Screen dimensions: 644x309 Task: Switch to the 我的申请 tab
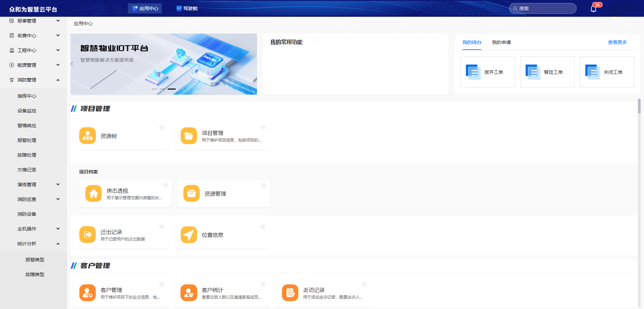pyautogui.click(x=501, y=42)
